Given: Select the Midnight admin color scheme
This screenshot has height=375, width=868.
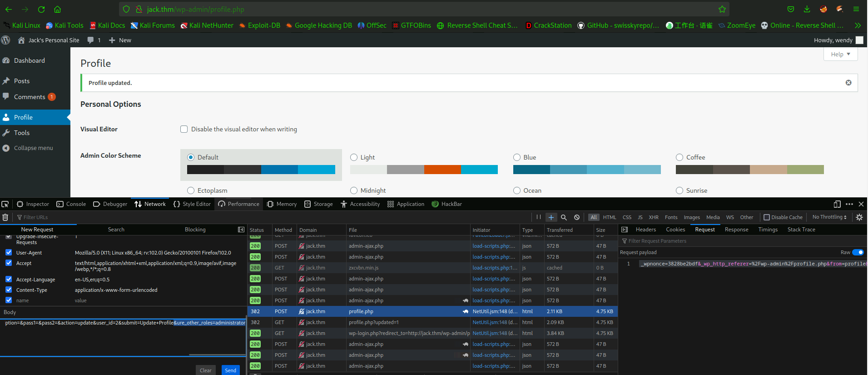Looking at the screenshot, I should [354, 190].
